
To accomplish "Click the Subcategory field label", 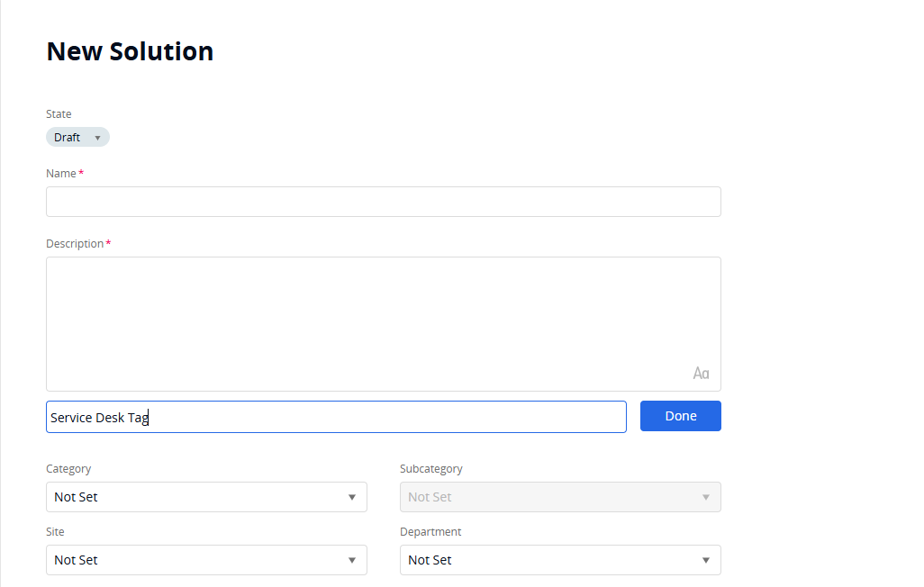I will (x=430, y=469).
